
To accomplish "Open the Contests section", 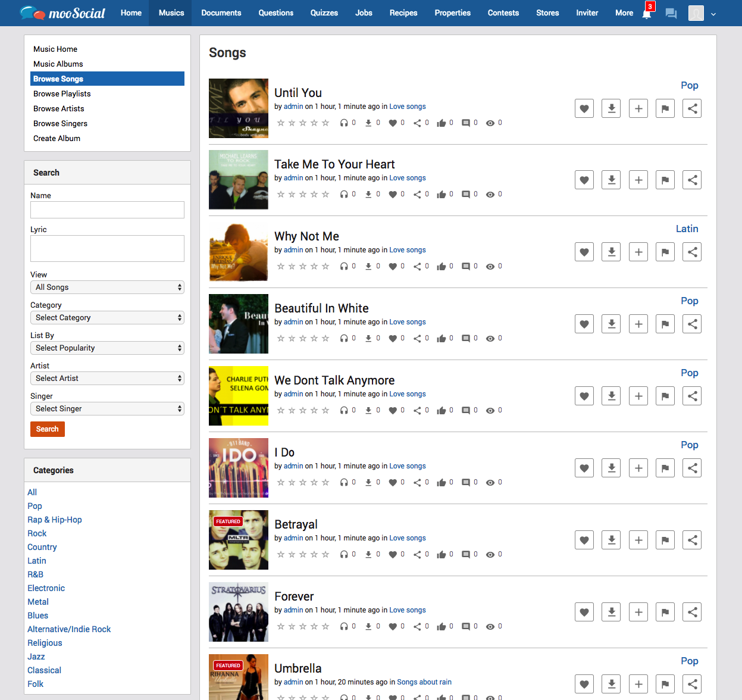I will [503, 12].
